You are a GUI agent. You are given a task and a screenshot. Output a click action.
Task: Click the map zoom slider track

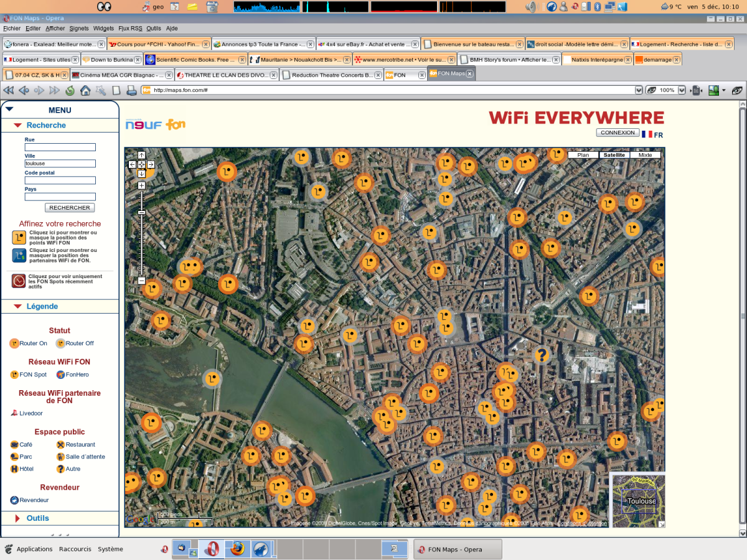coord(142,243)
